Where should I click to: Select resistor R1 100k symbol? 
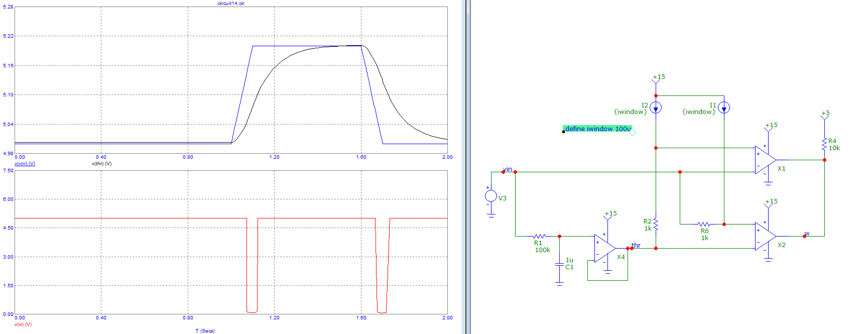point(539,236)
